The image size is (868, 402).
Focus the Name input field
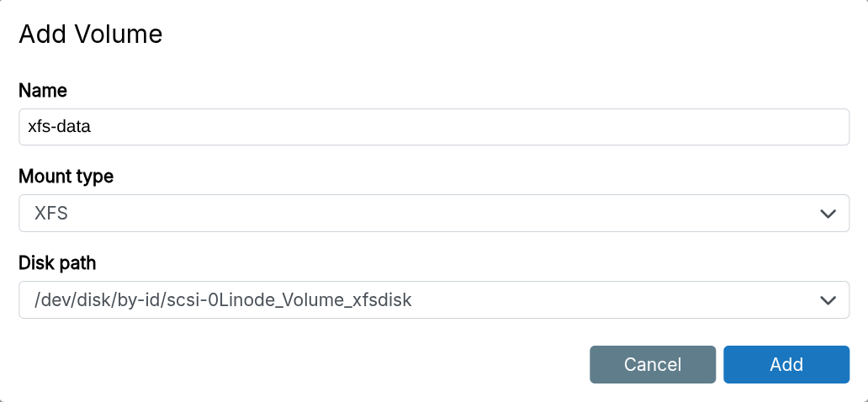click(x=433, y=127)
